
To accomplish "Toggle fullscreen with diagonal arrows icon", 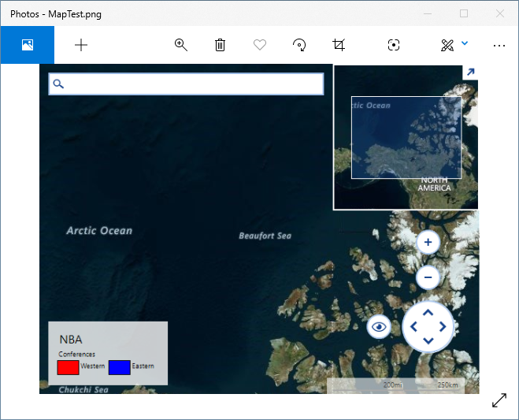I will click(499, 400).
